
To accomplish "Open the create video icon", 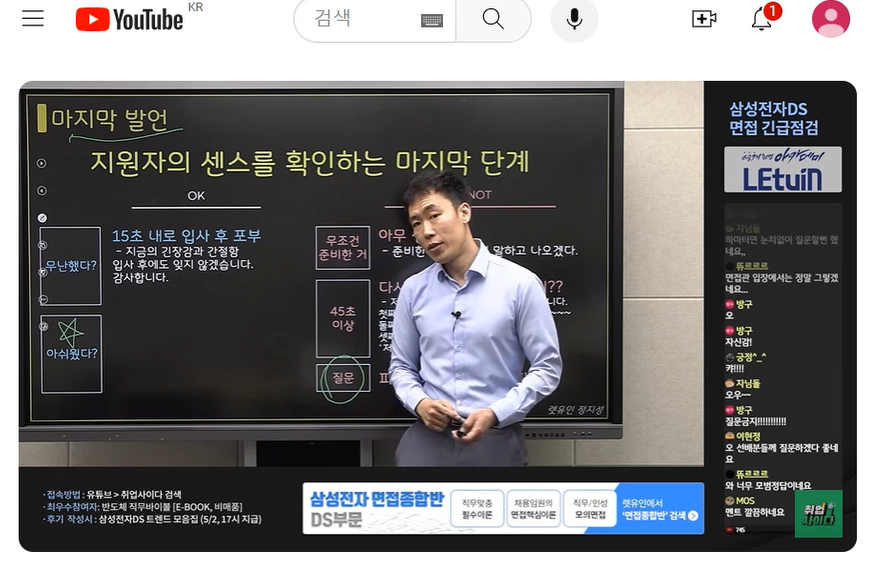I will (x=704, y=19).
